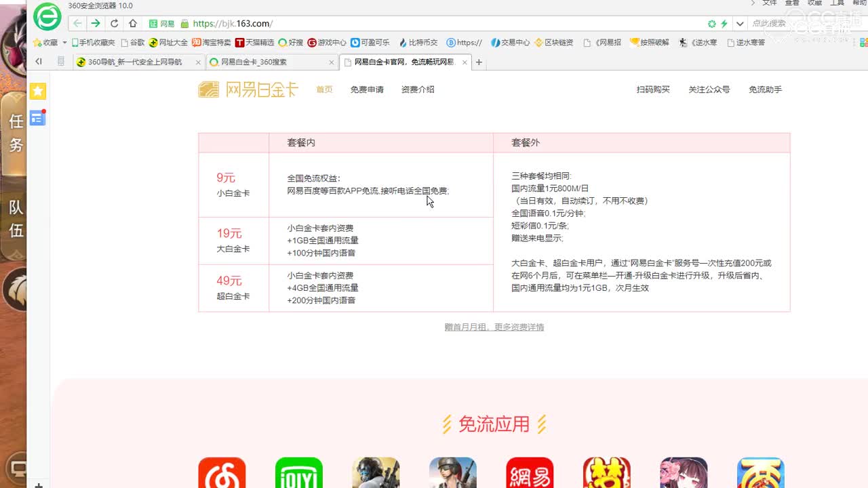Click the 360 browser logo
The width and height of the screenshot is (868, 488).
click(47, 16)
